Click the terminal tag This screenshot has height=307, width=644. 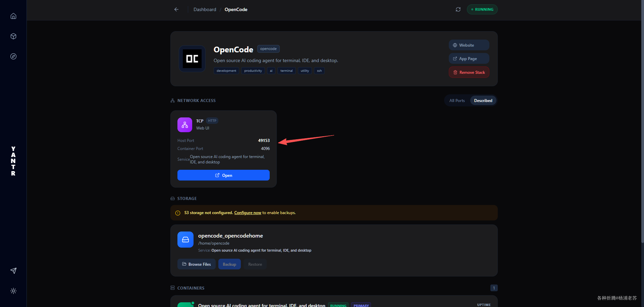[286, 71]
